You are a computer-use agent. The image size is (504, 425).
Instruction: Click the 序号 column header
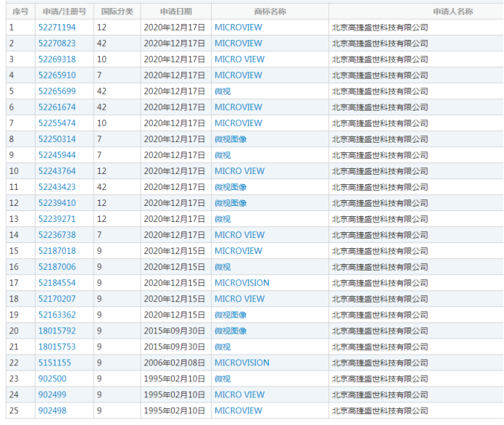coord(20,12)
